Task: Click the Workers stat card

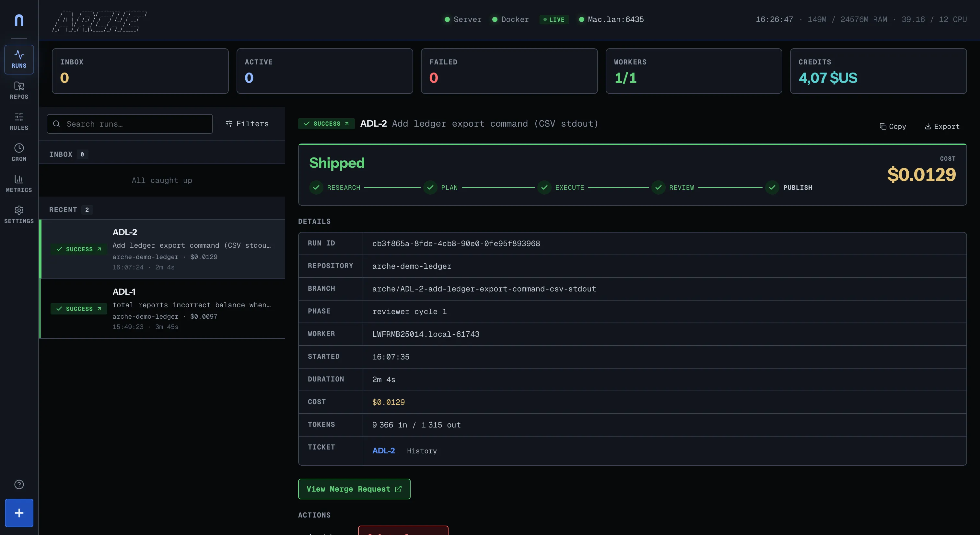Action: pos(694,71)
